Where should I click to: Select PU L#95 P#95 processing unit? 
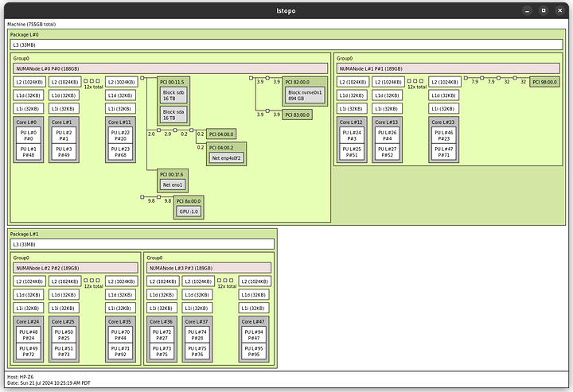[253, 351]
